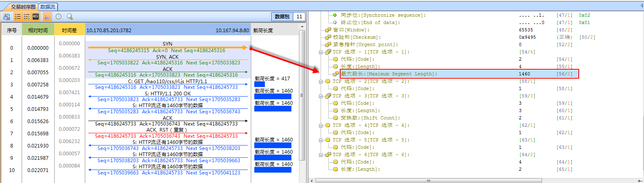Click the Synchronize sequence green bit icon
The width and height of the screenshot is (644, 183).
tap(335, 15)
